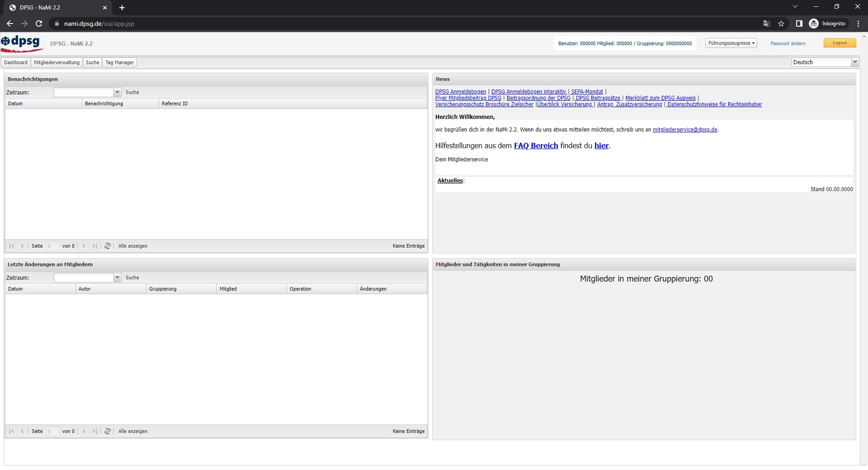Open the Mitgliederverwaltung tab

(x=57, y=62)
